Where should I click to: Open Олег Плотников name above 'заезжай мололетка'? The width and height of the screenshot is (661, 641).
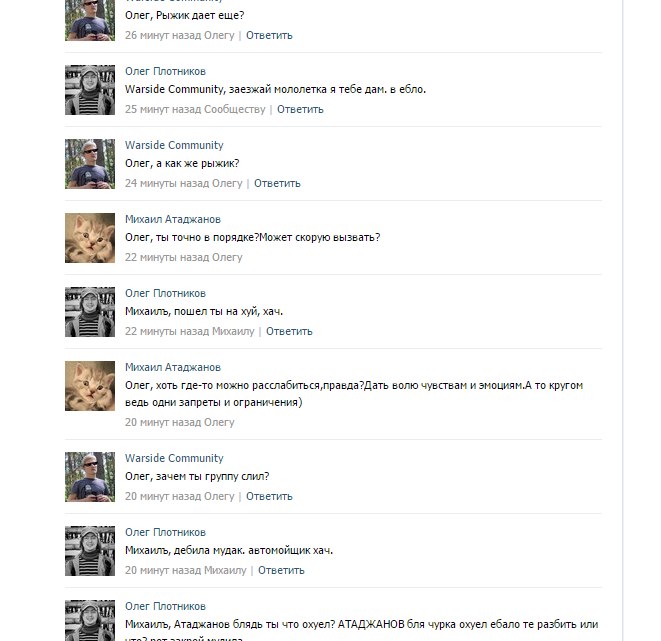(x=165, y=71)
